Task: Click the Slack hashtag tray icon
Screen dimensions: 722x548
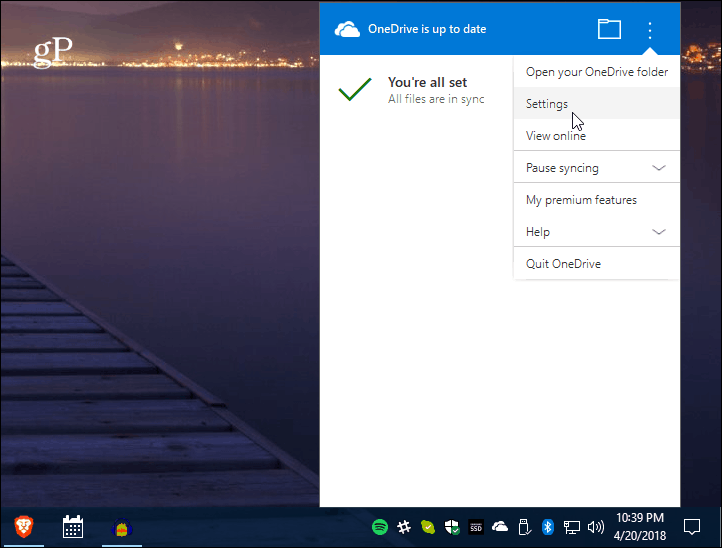Action: [404, 527]
